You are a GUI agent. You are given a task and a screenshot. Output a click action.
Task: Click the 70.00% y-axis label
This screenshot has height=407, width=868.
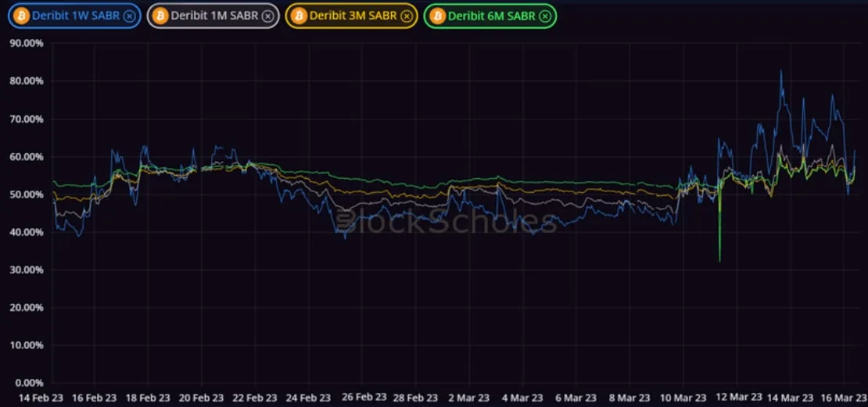(x=27, y=119)
